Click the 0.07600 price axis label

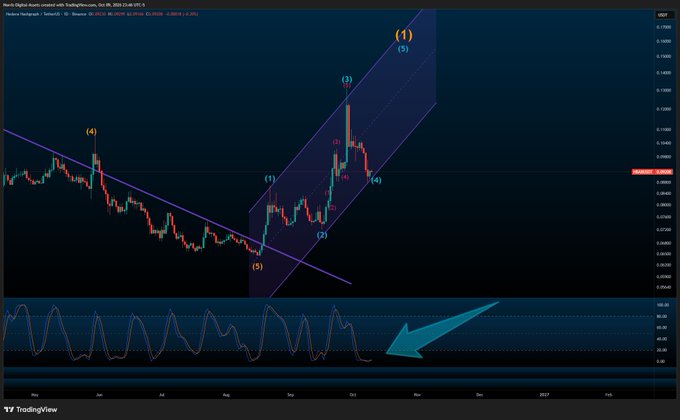click(664, 217)
